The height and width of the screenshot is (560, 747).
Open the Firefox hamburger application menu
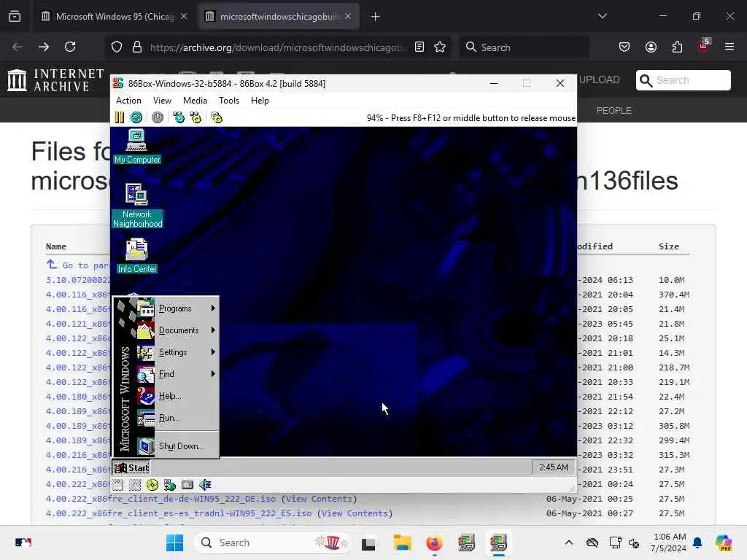point(729,47)
